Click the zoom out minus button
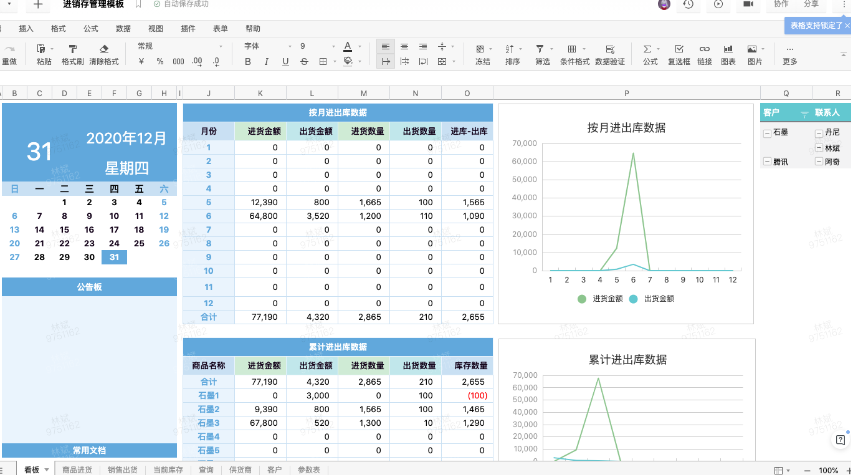Image resolution: width=851 pixels, height=475 pixels. pyautogui.click(x=806, y=470)
